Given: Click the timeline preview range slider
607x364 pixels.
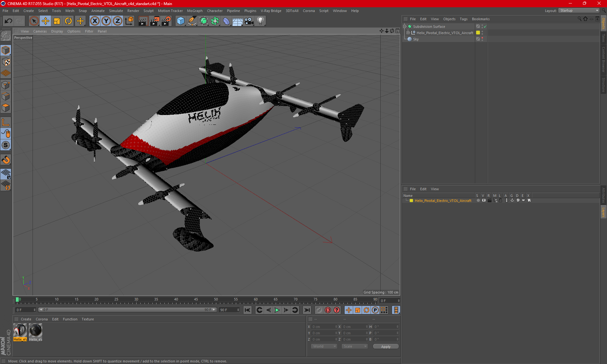Looking at the screenshot, I should coord(128,310).
